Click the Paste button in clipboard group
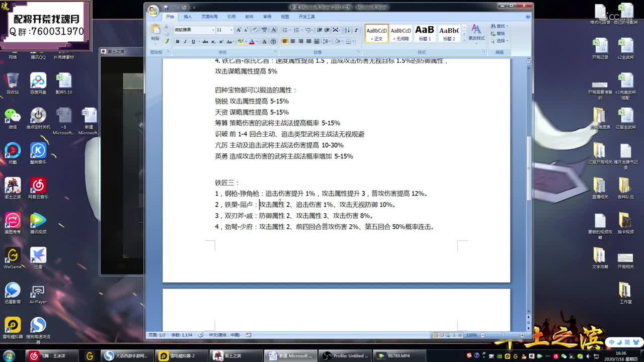The width and height of the screenshot is (644, 362). pos(155,33)
